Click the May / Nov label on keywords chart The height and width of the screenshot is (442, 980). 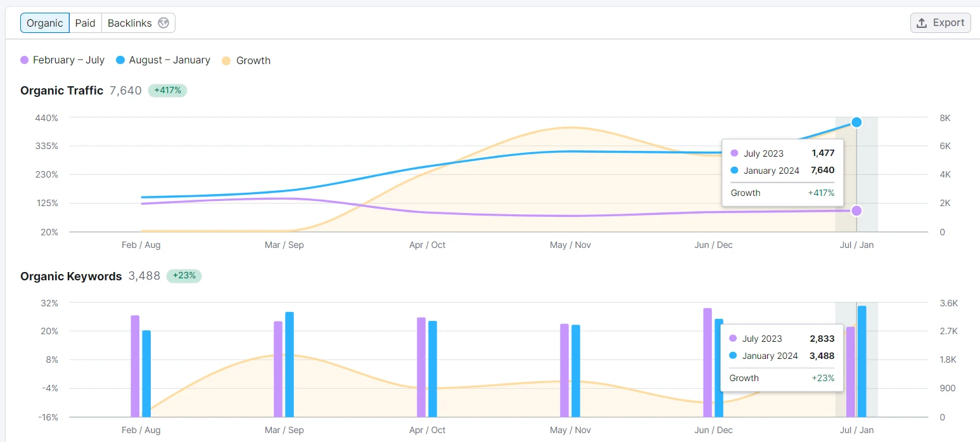pyautogui.click(x=570, y=430)
